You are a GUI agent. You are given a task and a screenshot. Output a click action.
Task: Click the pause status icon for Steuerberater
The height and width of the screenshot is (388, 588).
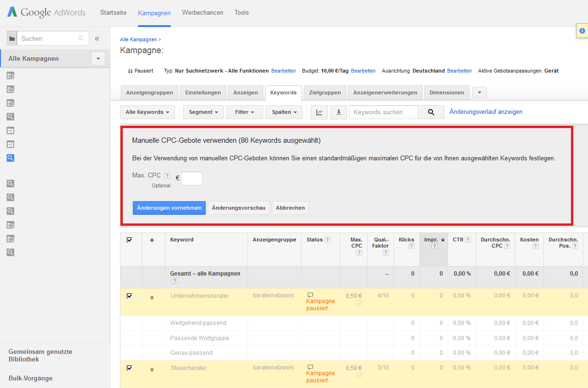(x=152, y=370)
